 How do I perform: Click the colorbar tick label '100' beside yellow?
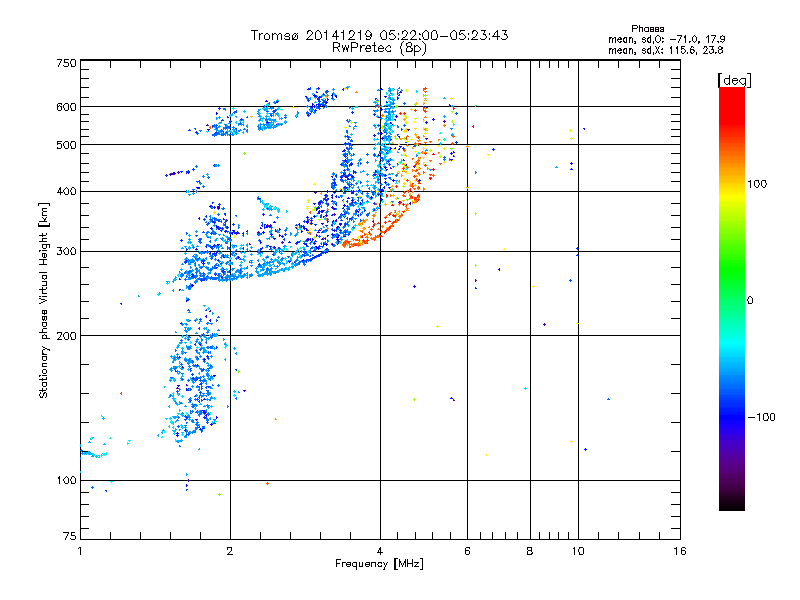[757, 184]
